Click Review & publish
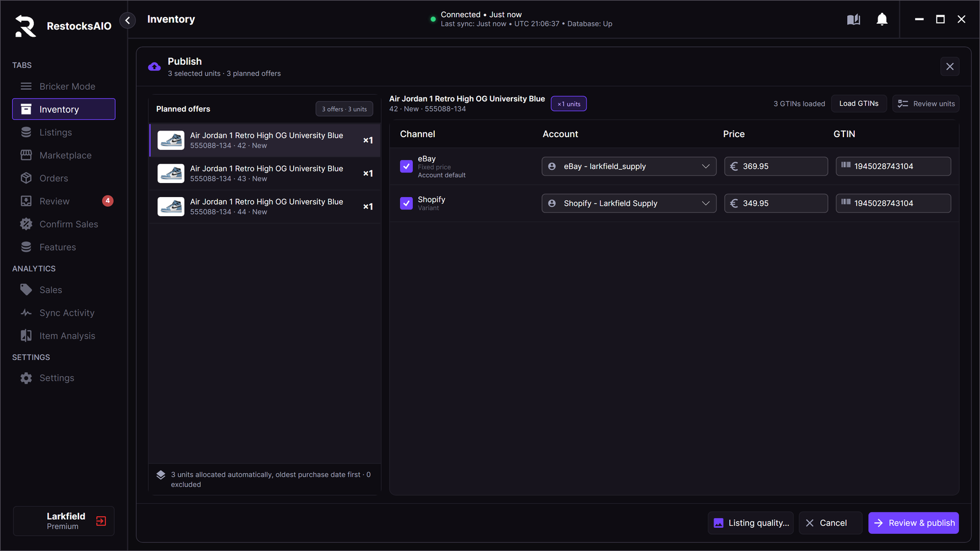Screen dimensions: 980x551 914,523
